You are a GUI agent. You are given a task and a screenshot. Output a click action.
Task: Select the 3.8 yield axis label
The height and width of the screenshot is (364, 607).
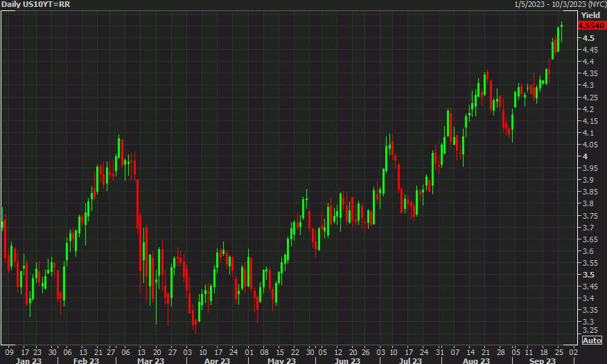[588, 203]
